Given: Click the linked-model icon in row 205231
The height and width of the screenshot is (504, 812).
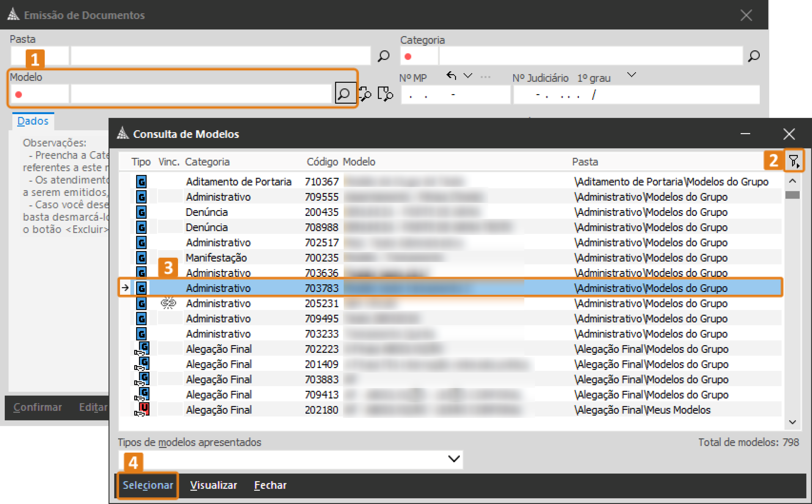Looking at the screenshot, I should [x=168, y=303].
